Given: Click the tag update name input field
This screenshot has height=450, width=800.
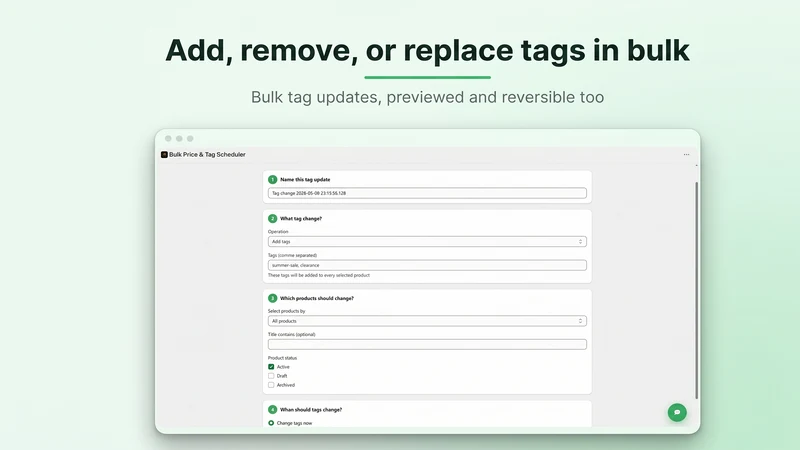Looking at the screenshot, I should [x=427, y=193].
